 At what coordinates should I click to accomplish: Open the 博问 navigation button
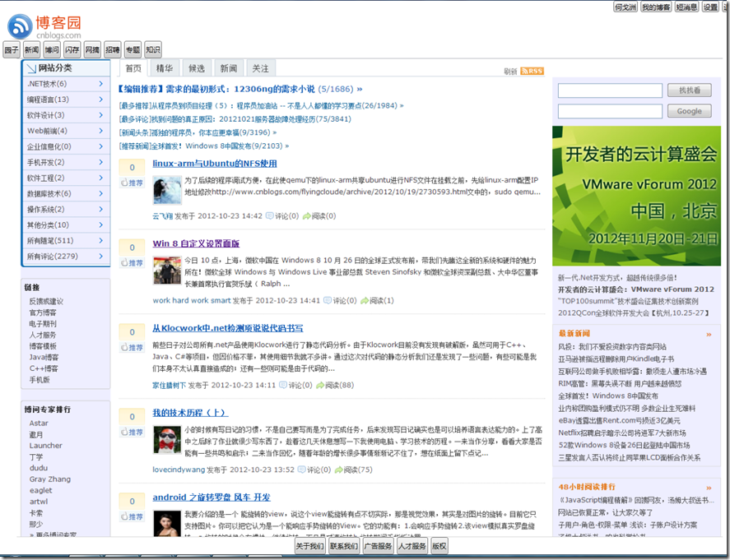[x=52, y=50]
